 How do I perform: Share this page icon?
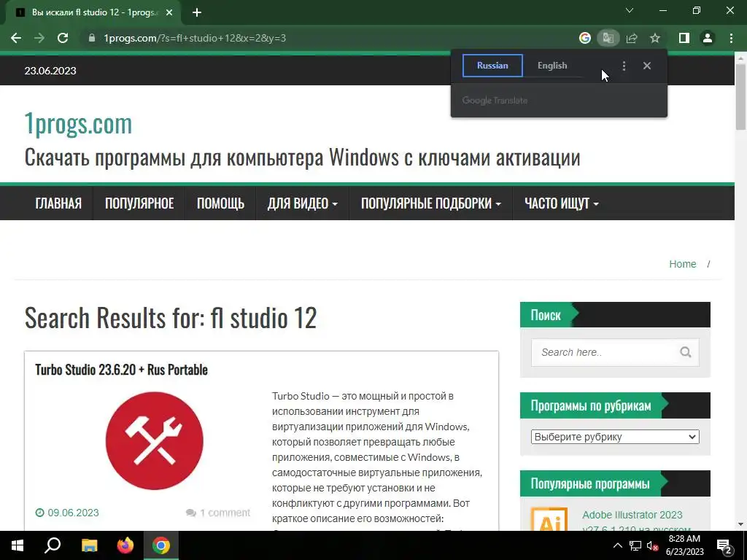(632, 38)
